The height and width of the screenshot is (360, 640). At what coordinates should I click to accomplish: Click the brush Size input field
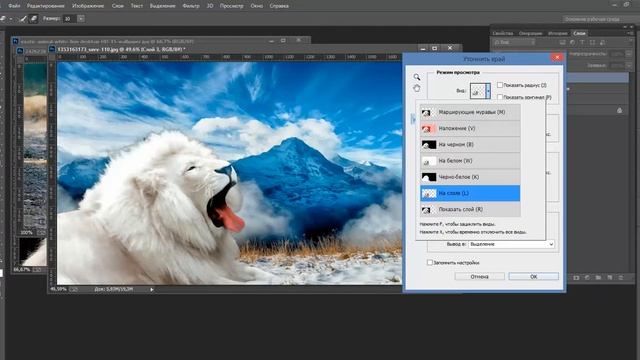click(x=69, y=19)
